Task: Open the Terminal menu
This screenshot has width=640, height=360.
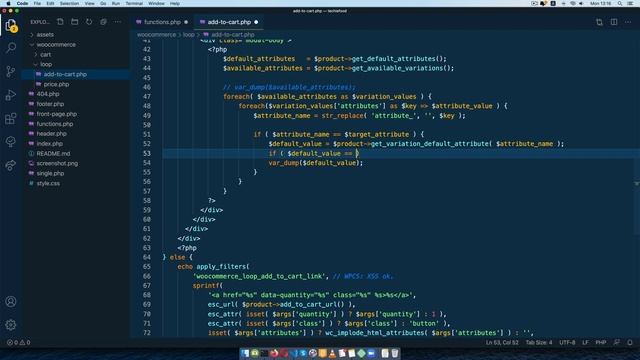Action: click(x=134, y=3)
